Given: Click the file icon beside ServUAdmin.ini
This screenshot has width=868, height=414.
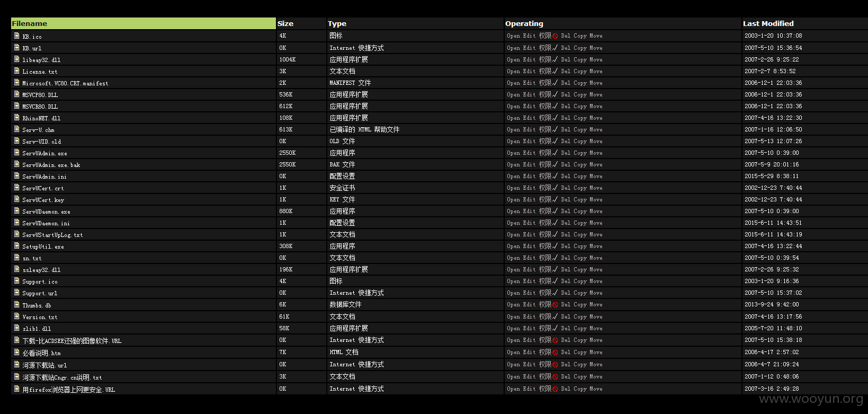Looking at the screenshot, I should [x=17, y=175].
